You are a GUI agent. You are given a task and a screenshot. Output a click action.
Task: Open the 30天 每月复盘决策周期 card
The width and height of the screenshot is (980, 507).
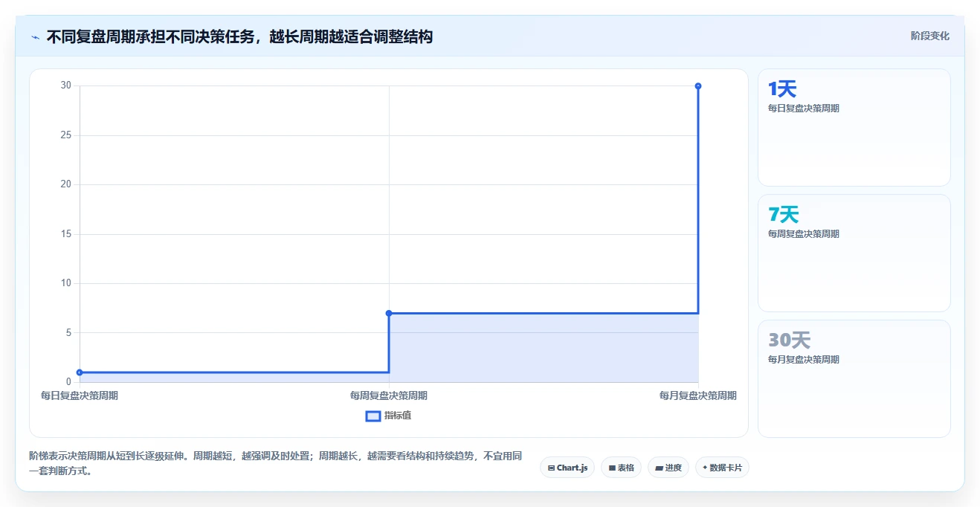coord(854,378)
